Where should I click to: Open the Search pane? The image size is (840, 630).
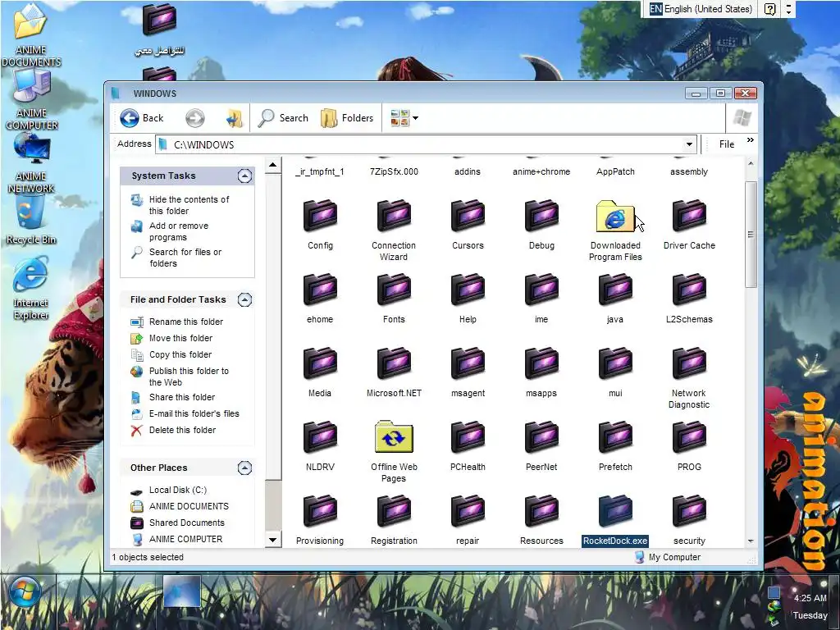point(283,118)
